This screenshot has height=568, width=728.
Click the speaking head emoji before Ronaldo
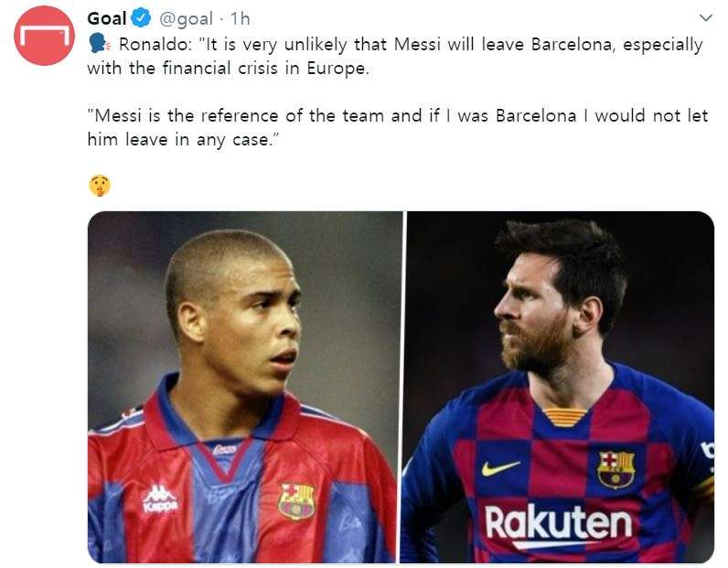99,44
